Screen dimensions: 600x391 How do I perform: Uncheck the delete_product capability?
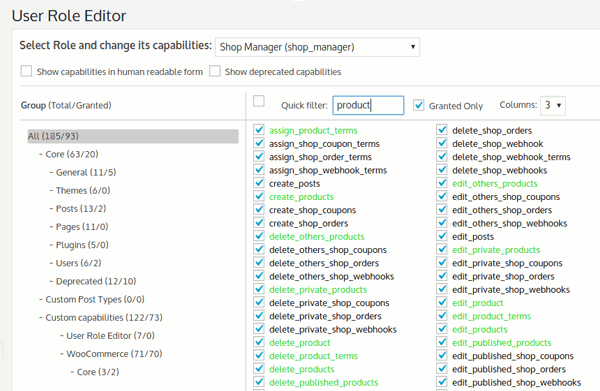[259, 342]
